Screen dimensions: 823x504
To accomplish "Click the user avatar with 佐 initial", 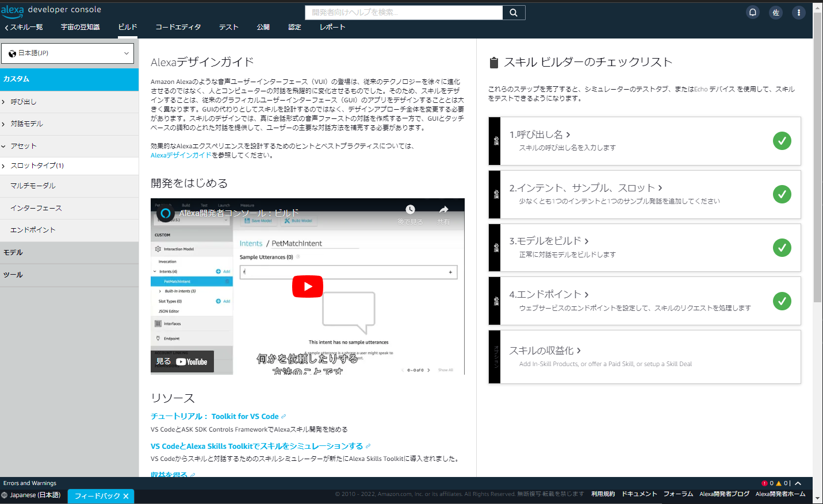I will (776, 11).
